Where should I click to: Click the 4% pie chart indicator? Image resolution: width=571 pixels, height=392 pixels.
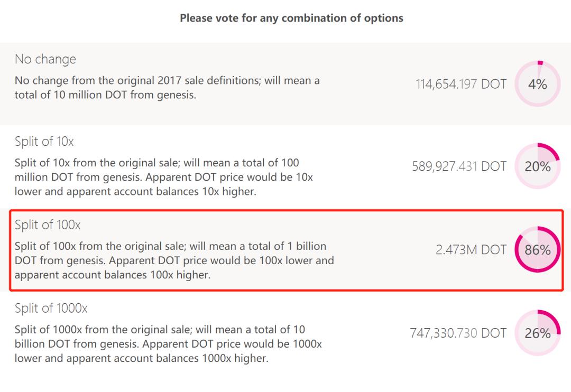click(x=537, y=84)
